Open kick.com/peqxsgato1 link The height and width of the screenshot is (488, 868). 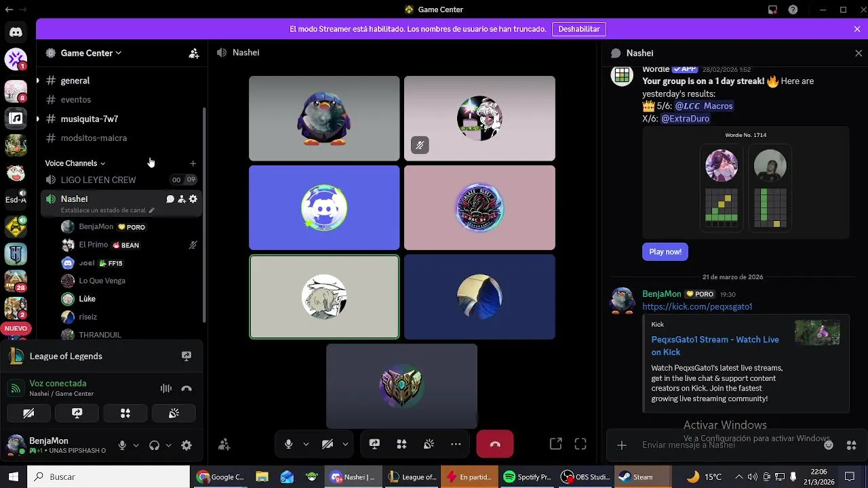tap(697, 307)
